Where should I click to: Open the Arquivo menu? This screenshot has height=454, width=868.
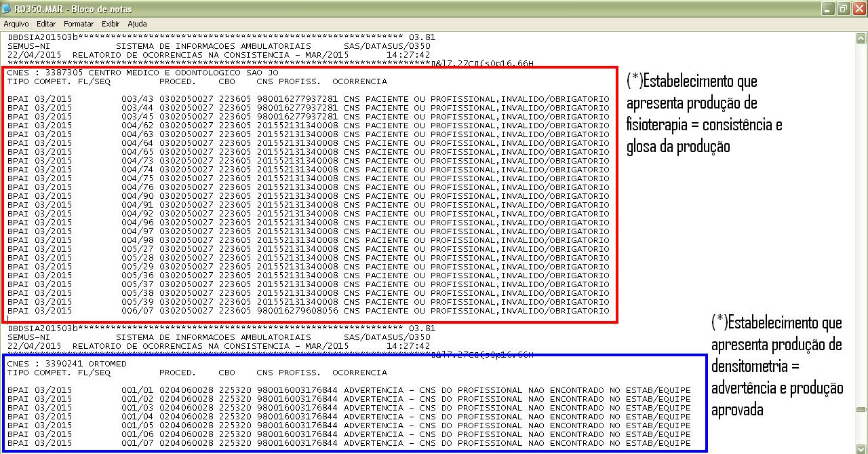coord(16,24)
